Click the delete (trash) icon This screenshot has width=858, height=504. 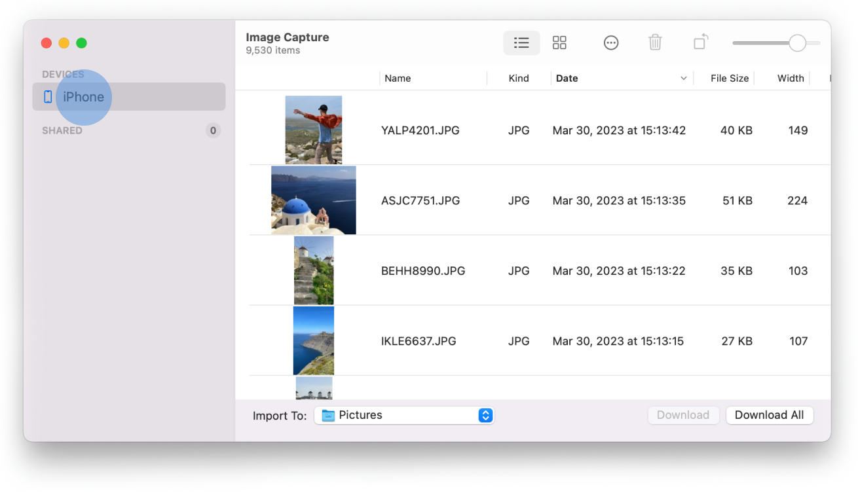tap(655, 42)
